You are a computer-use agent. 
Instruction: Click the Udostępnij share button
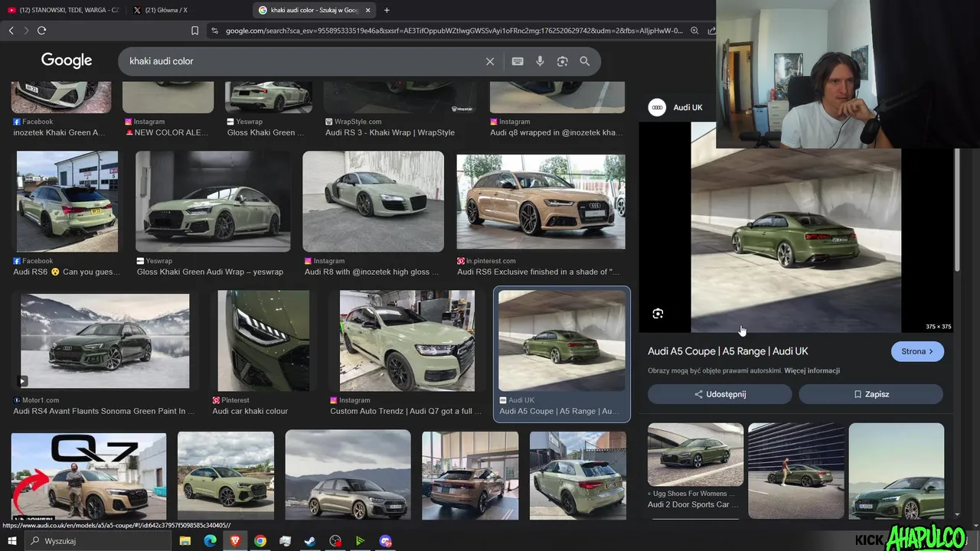tap(720, 394)
